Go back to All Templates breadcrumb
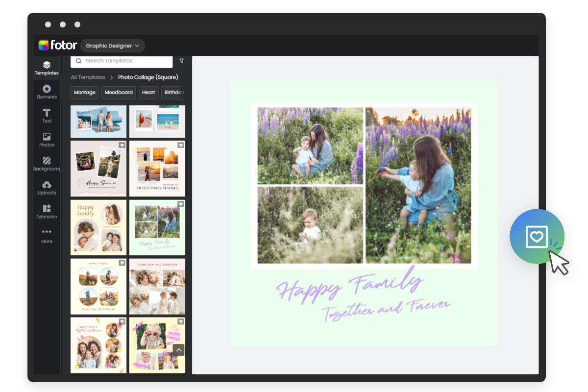The height and width of the screenshot is (392, 588). (88, 77)
